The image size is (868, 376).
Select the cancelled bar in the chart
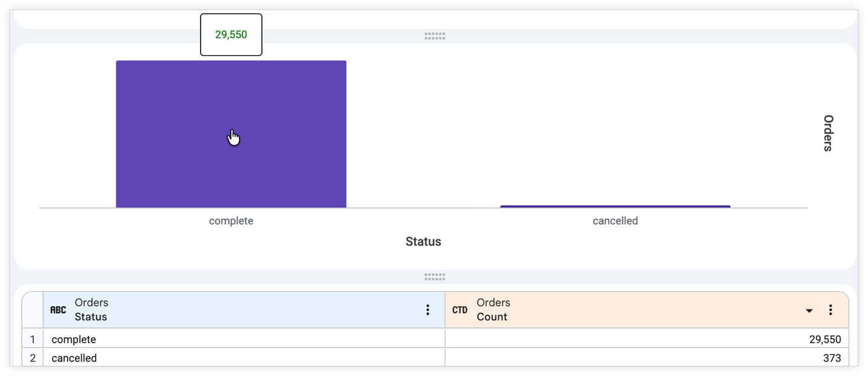point(615,207)
